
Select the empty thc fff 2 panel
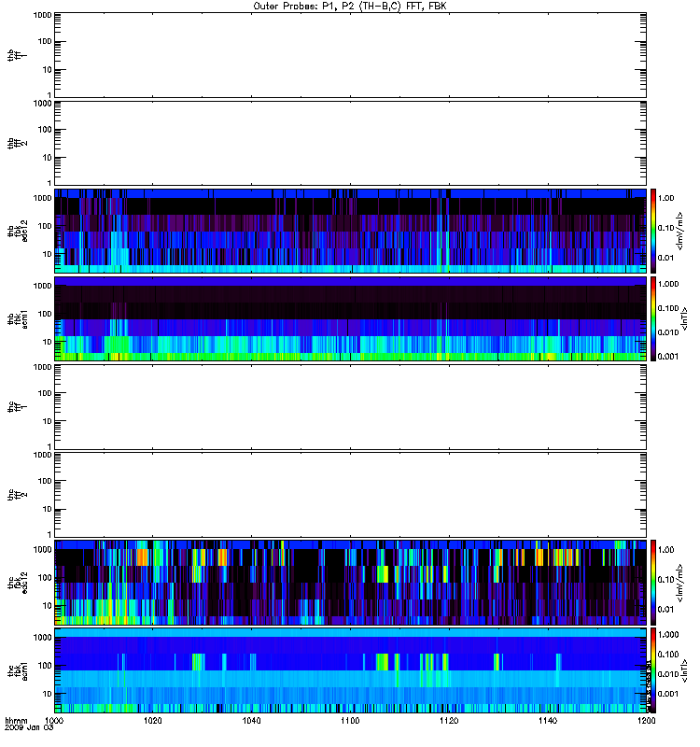pyautogui.click(x=350, y=495)
